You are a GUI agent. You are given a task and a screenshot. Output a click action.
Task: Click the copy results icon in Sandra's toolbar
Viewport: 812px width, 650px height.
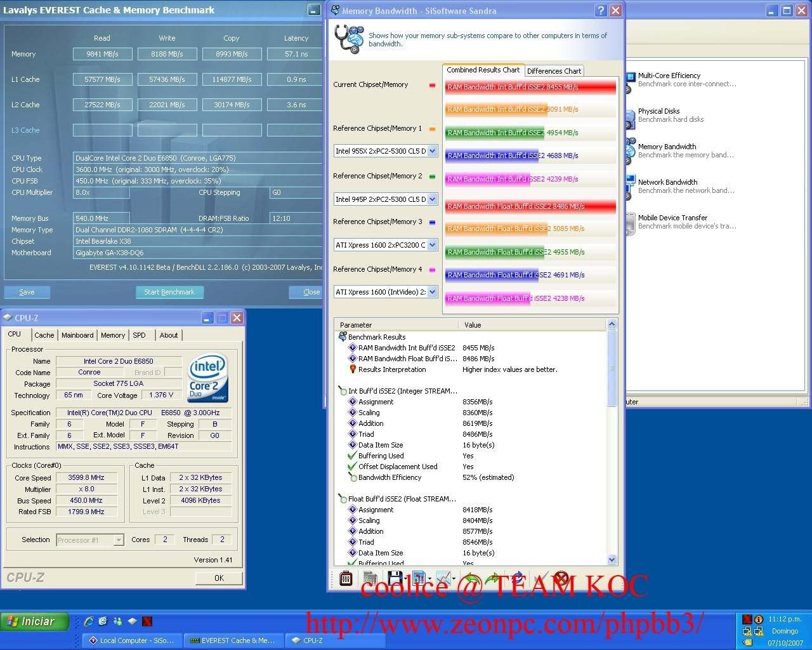click(370, 578)
